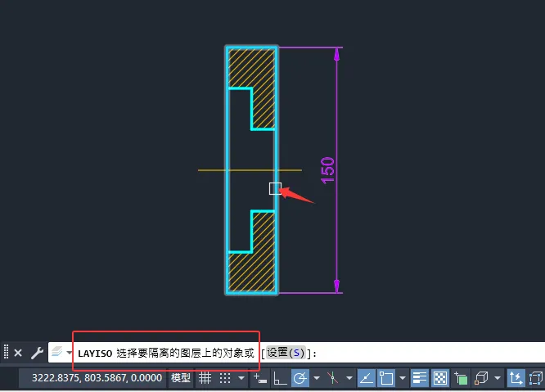Toggle object snap tracking icon

pyautogui.click(x=367, y=378)
